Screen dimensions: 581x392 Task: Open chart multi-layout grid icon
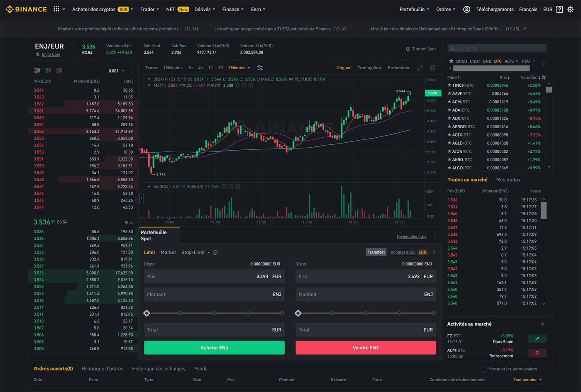[433, 68]
